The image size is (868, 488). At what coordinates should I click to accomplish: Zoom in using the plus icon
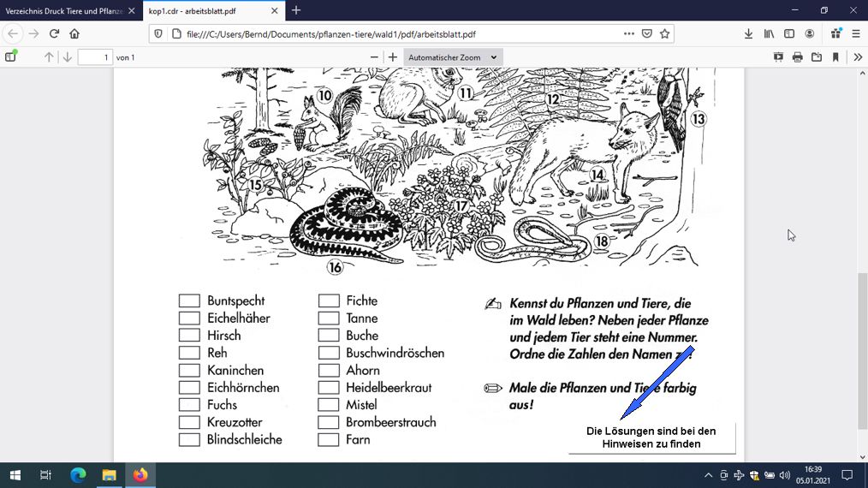pos(392,57)
